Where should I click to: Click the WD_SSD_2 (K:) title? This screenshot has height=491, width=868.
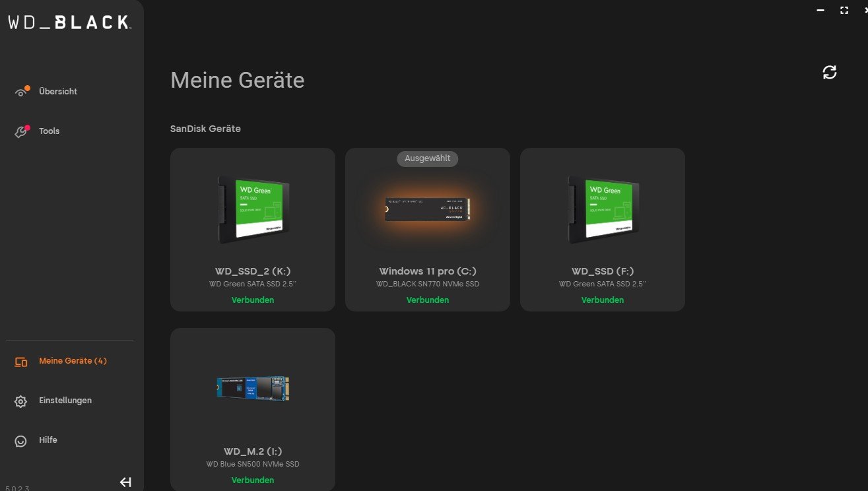(x=253, y=271)
